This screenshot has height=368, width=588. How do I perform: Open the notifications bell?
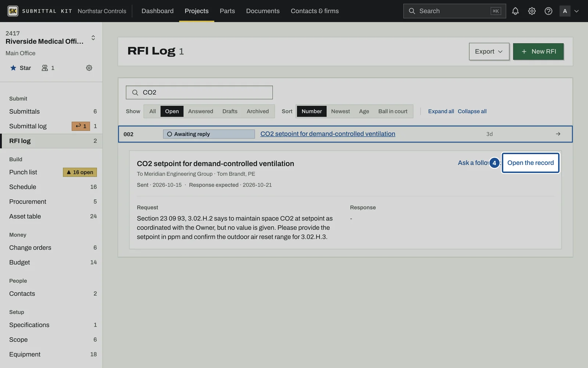[x=515, y=11]
